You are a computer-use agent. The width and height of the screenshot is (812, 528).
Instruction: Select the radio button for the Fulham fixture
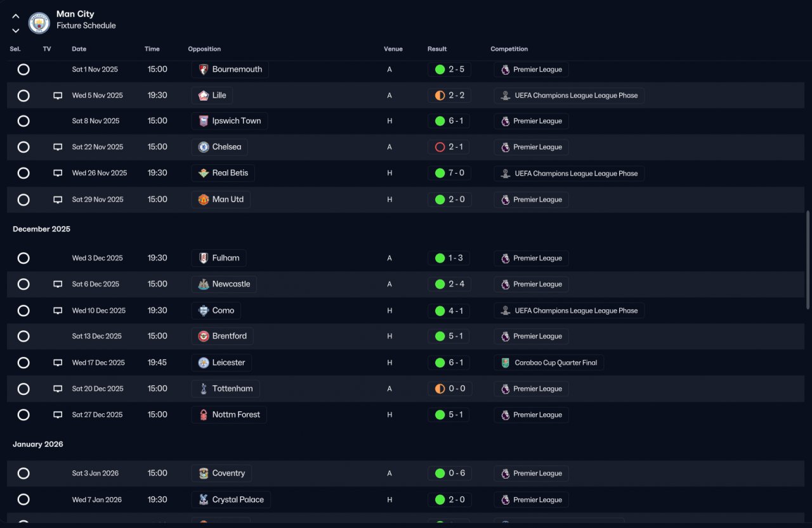click(23, 258)
